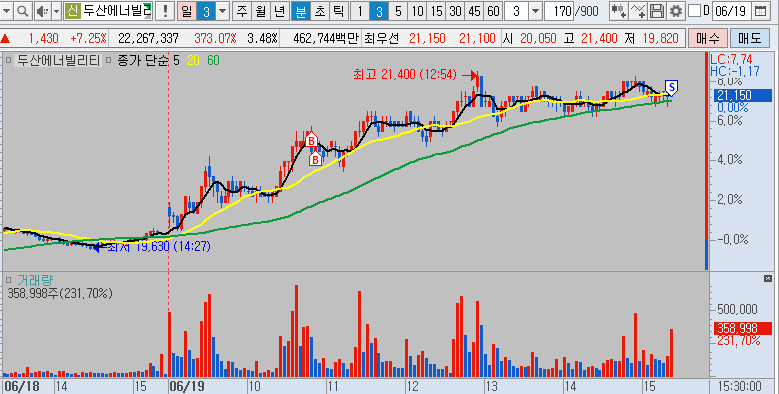Image resolution: width=779 pixels, height=394 pixels.
Task: Click the 매수 buy button
Action: pos(707,38)
